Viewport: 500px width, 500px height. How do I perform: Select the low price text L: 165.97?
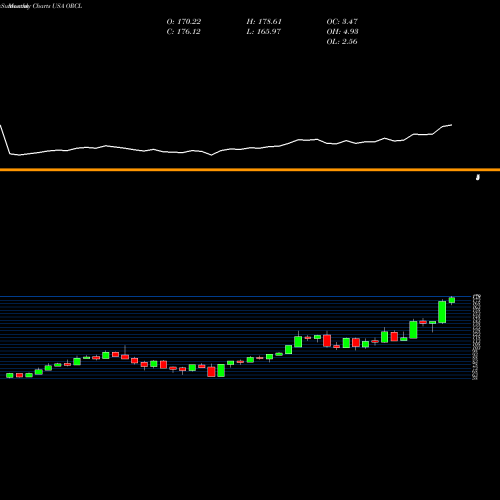264,32
